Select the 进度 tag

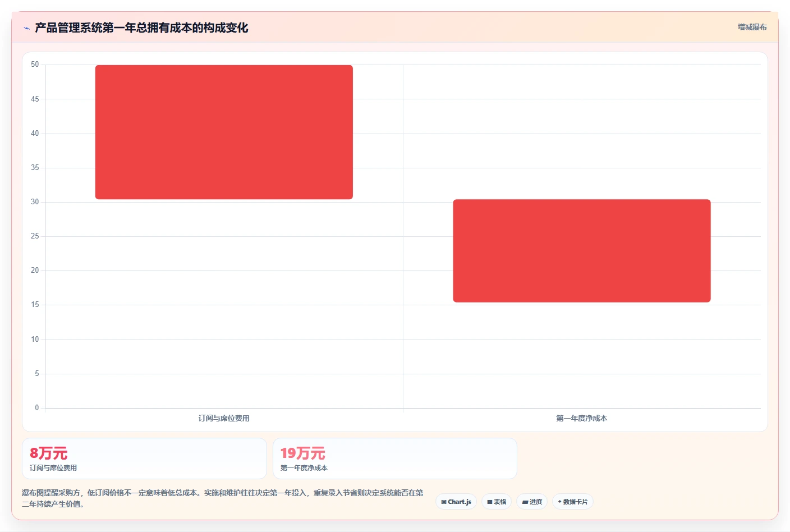pos(532,502)
